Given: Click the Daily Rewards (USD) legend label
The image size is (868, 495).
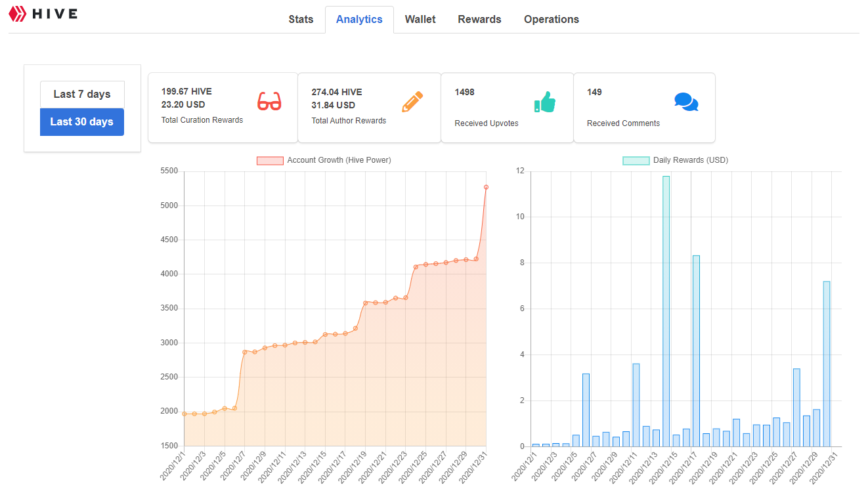Looking at the screenshot, I should tap(691, 160).
